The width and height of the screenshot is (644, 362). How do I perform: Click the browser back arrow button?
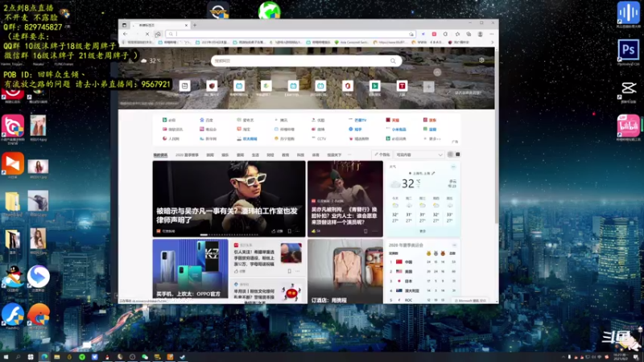coord(126,34)
